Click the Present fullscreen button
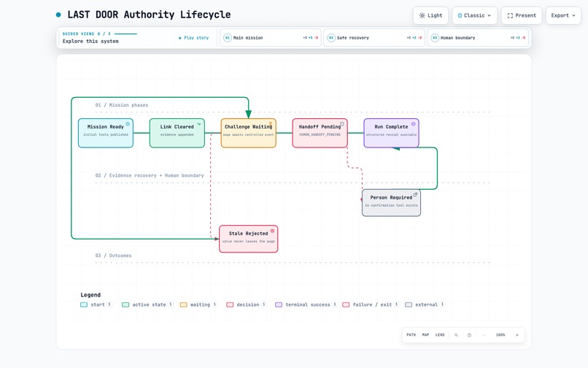Screen dimensions: 588x368 [x=522, y=15]
